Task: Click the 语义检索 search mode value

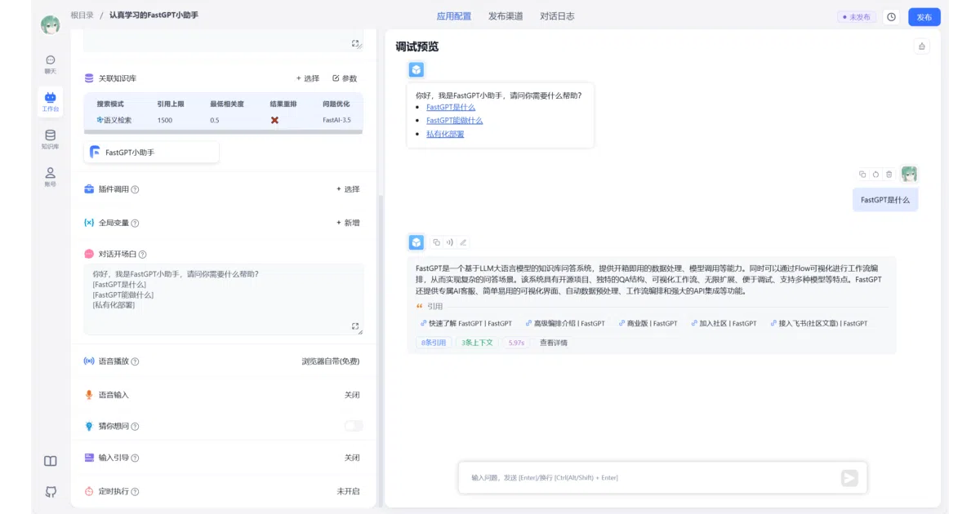Action: (x=114, y=120)
